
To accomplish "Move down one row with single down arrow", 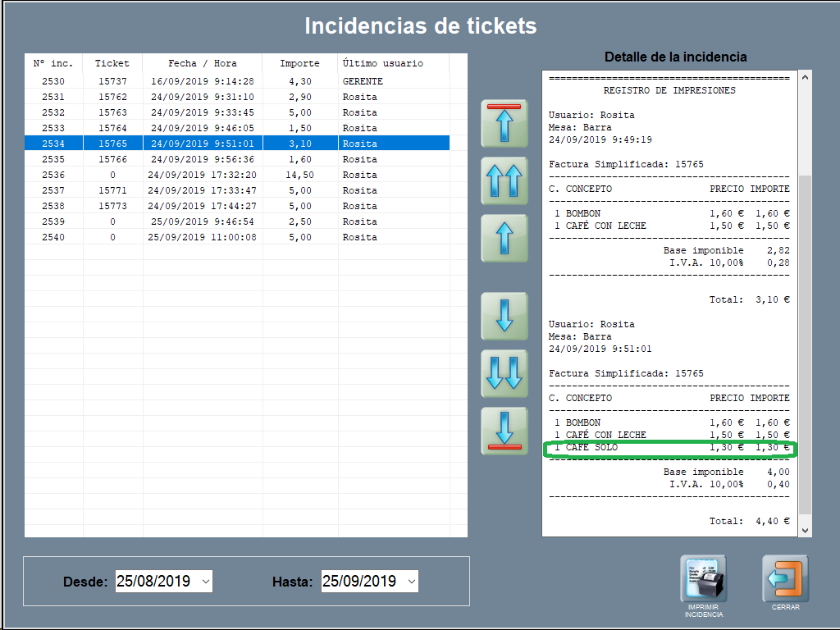I will tap(504, 316).
